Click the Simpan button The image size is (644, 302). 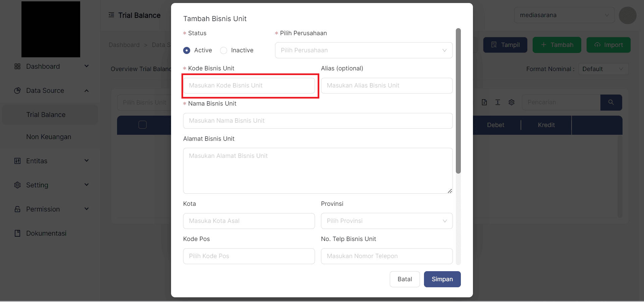click(x=442, y=279)
